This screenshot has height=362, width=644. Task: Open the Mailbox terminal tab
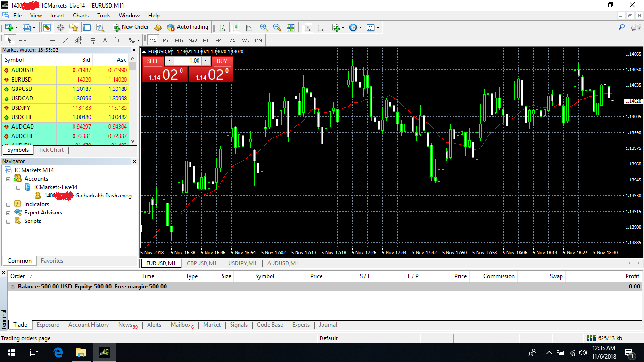click(x=182, y=325)
